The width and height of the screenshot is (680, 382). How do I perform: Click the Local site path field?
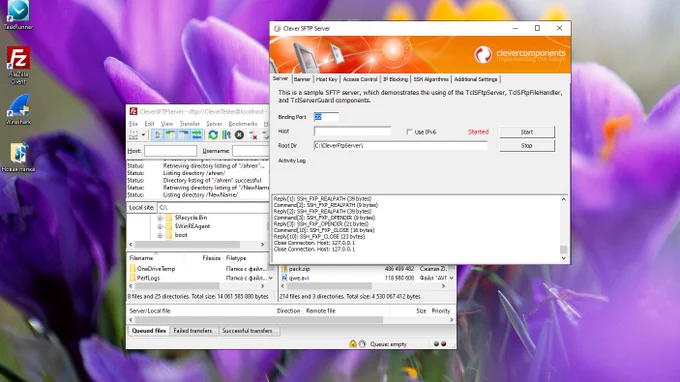pyautogui.click(x=212, y=208)
